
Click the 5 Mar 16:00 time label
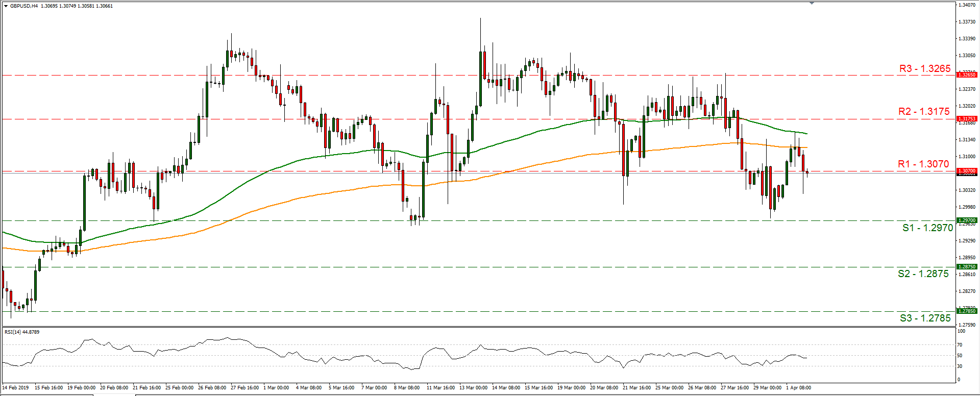[x=341, y=388]
